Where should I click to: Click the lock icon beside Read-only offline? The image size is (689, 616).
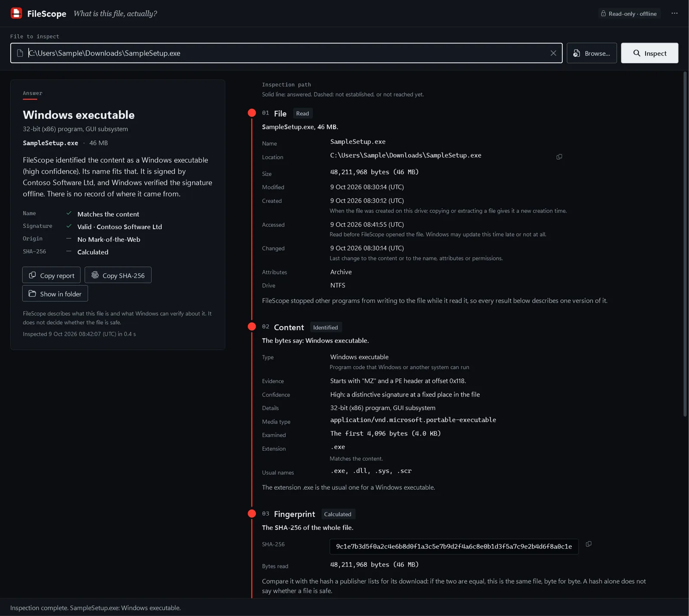tap(603, 13)
